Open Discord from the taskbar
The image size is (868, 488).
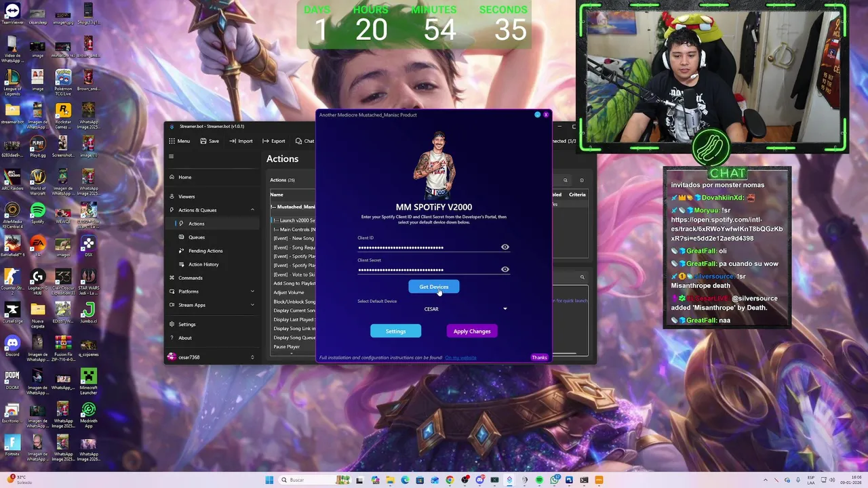click(479, 480)
